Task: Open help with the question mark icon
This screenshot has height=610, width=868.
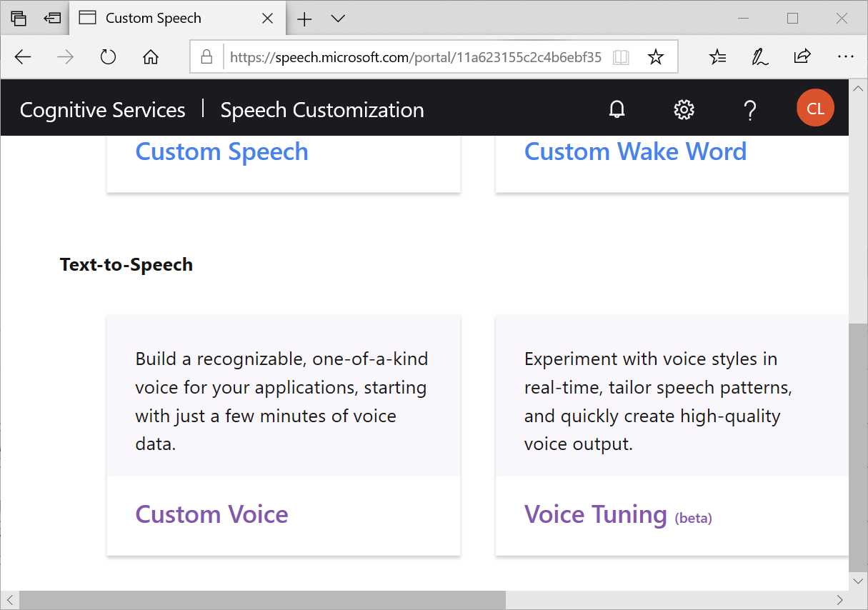Action: click(x=749, y=109)
